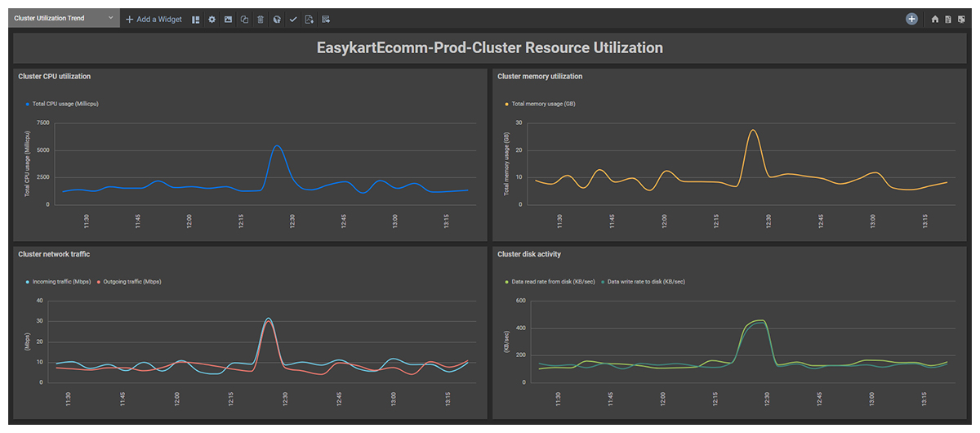
Task: Open the Cluster Utilization Trend dropdown
Action: click(64, 18)
